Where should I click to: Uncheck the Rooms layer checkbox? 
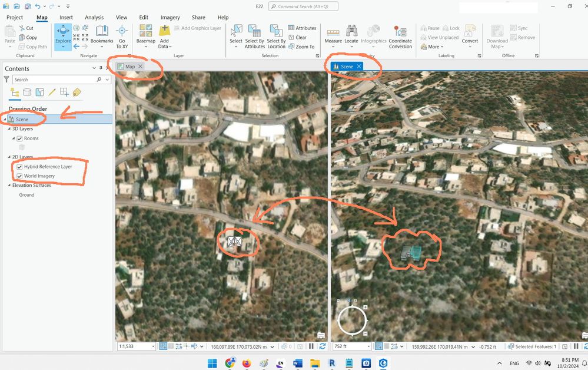click(x=19, y=138)
